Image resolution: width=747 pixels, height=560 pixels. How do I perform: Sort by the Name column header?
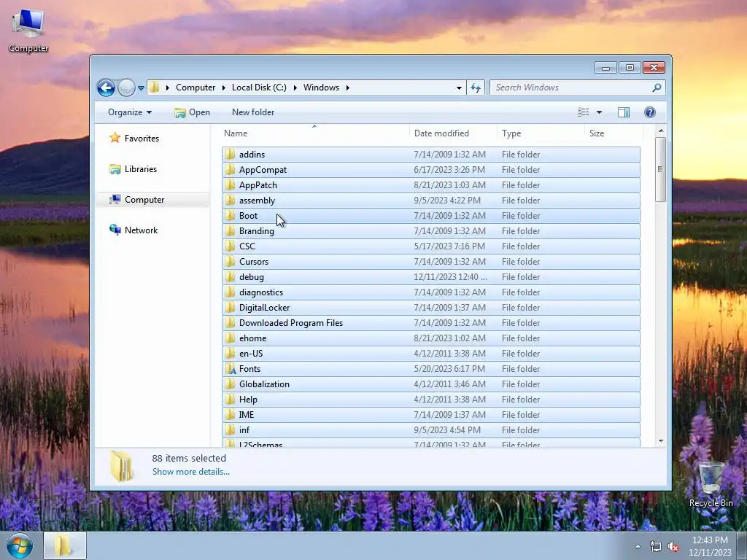tap(236, 133)
